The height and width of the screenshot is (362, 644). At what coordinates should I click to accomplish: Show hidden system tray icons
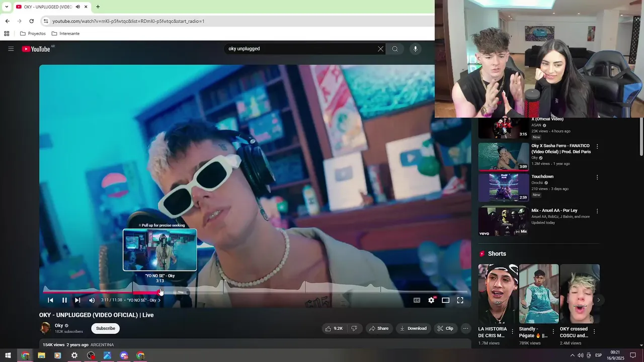572,355
